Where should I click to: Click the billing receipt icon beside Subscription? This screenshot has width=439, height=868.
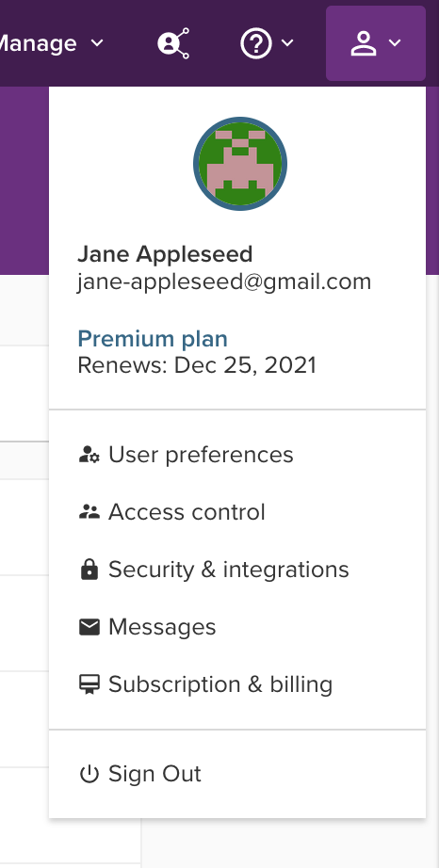(89, 684)
